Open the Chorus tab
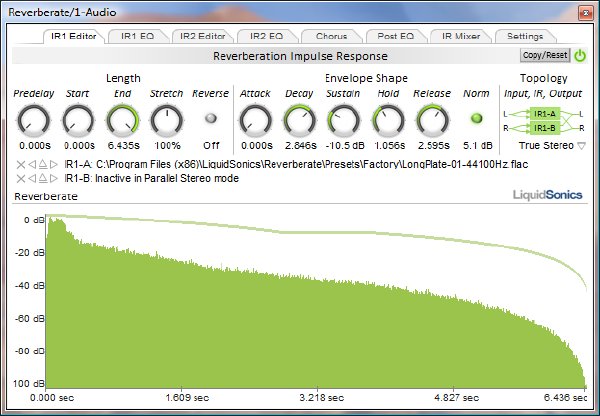The width and height of the screenshot is (600, 416). point(331,36)
